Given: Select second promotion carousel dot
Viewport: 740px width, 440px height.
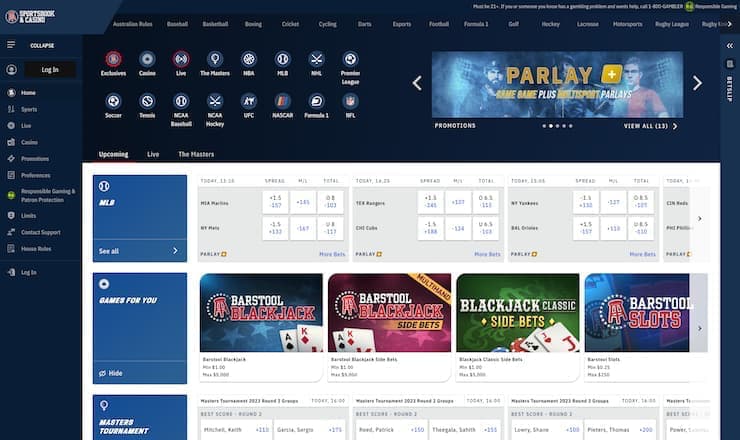Looking at the screenshot, I should click(x=551, y=126).
